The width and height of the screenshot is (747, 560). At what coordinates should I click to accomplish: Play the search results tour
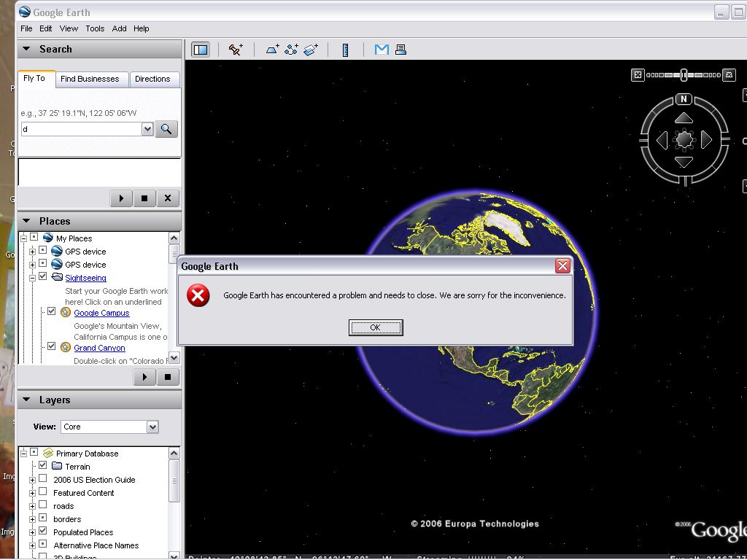[x=121, y=198]
